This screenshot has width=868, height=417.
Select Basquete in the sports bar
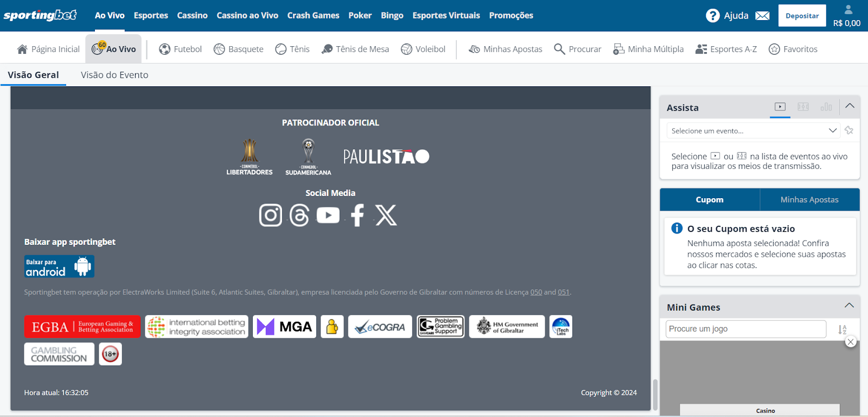pos(238,49)
